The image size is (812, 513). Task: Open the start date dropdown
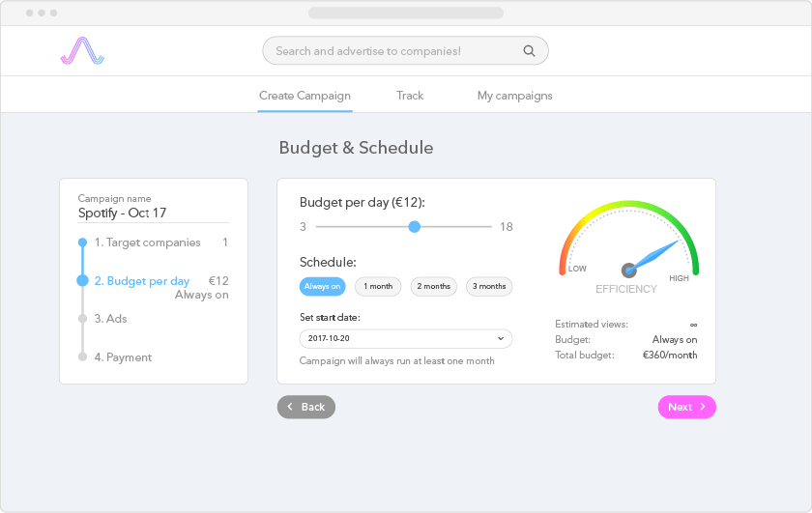pyautogui.click(x=406, y=338)
